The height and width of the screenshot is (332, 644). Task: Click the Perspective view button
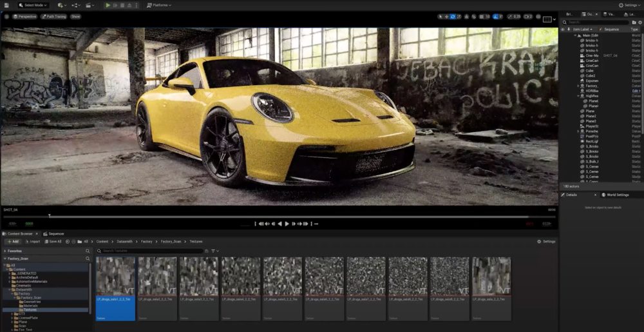tap(24, 16)
